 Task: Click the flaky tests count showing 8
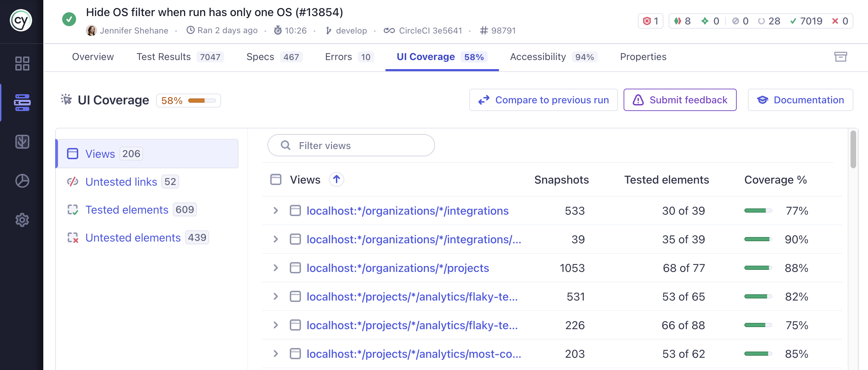[x=682, y=21]
